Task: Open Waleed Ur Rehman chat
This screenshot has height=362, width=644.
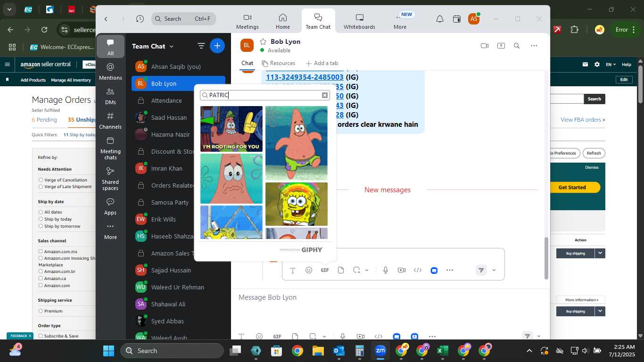Action: 178,287
